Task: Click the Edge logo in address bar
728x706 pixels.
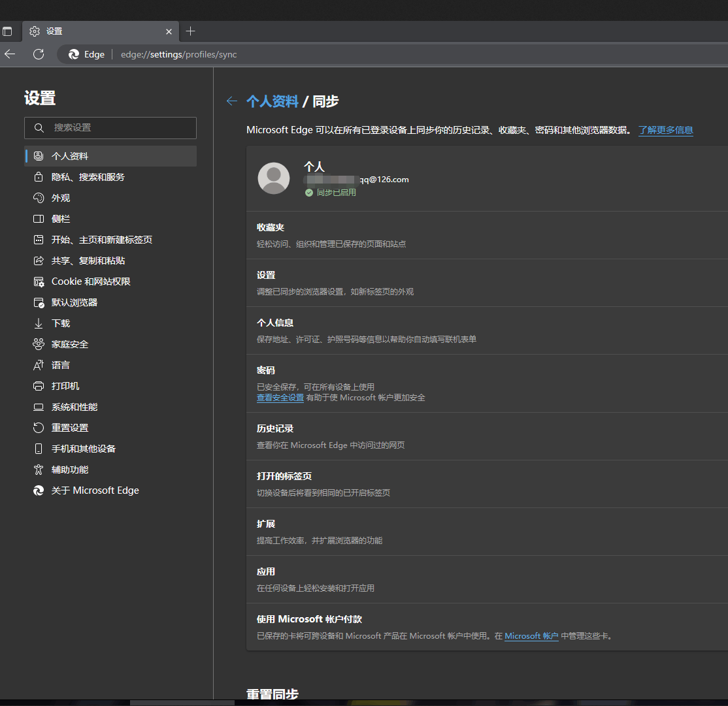Action: [x=74, y=54]
